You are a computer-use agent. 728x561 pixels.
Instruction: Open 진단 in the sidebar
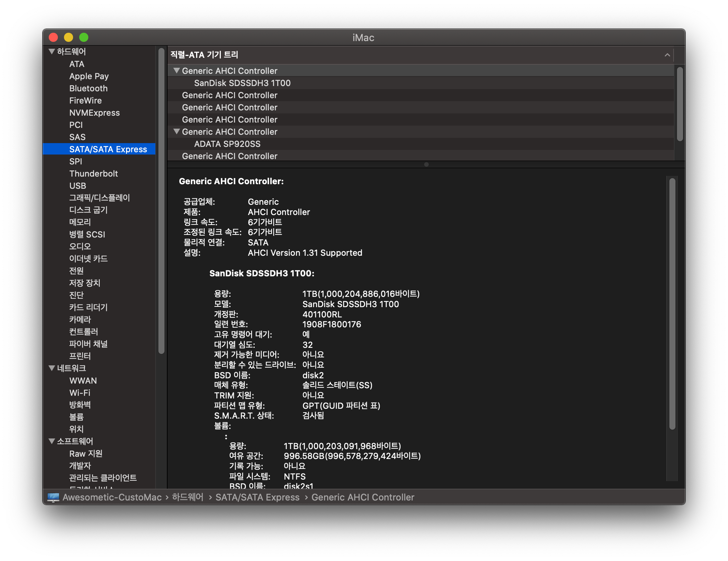76,295
